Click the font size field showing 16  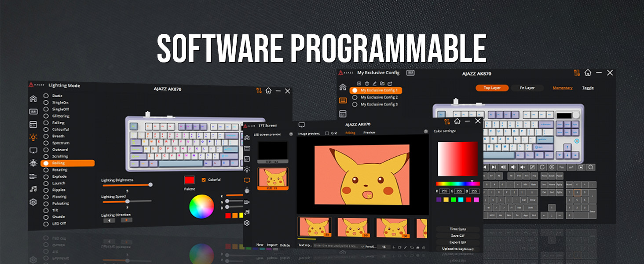pos(384,247)
